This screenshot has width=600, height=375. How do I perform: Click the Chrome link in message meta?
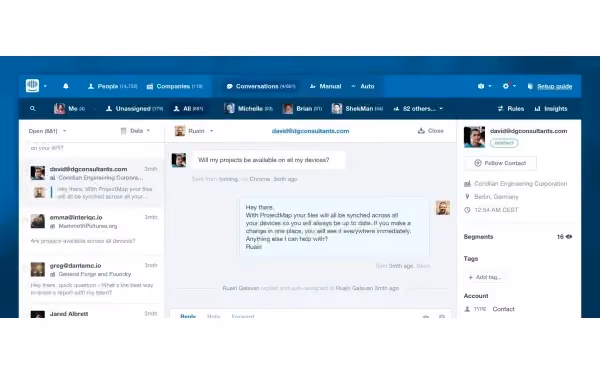click(260, 179)
